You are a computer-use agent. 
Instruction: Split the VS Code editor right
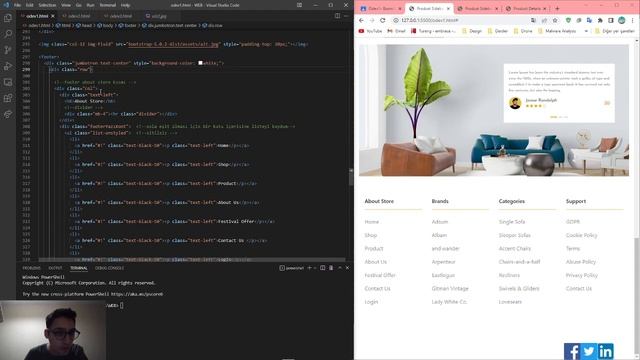click(x=337, y=16)
